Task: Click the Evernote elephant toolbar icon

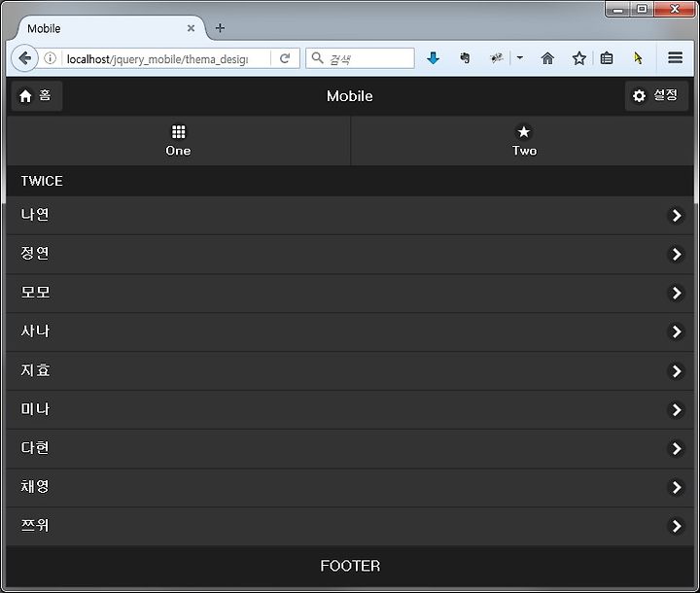Action: click(x=465, y=58)
